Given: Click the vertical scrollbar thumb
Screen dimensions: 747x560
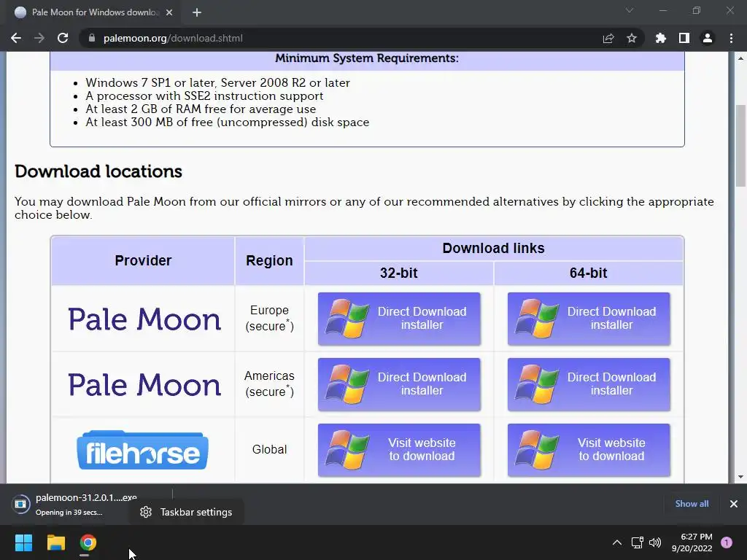Looking at the screenshot, I should click(x=740, y=146).
